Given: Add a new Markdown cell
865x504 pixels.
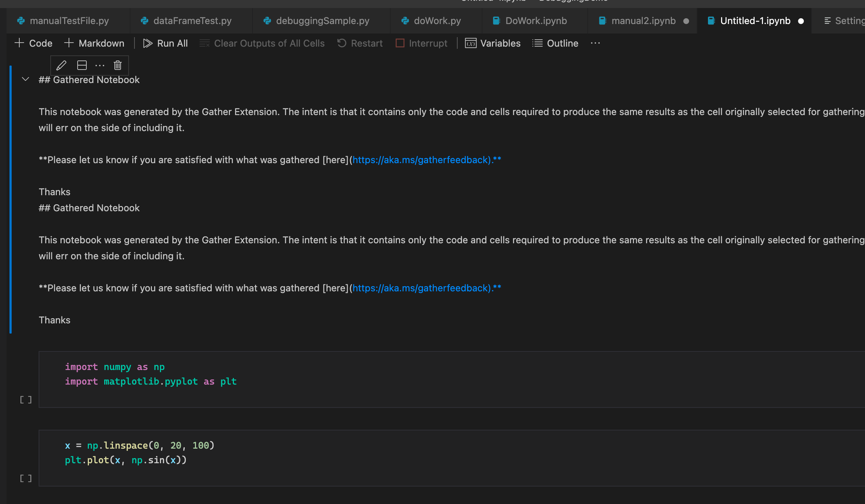Looking at the screenshot, I should [x=94, y=43].
